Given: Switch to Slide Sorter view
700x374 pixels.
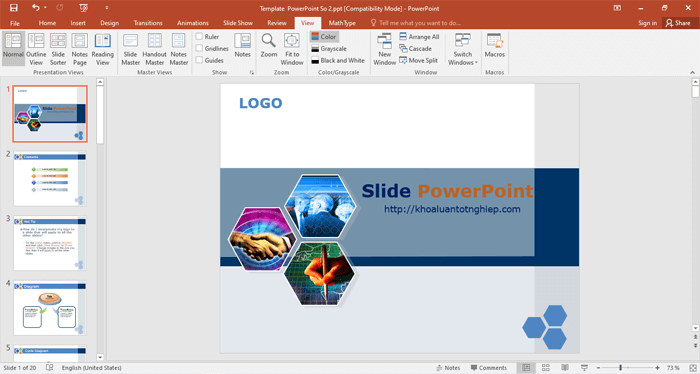Looking at the screenshot, I should click(x=58, y=49).
